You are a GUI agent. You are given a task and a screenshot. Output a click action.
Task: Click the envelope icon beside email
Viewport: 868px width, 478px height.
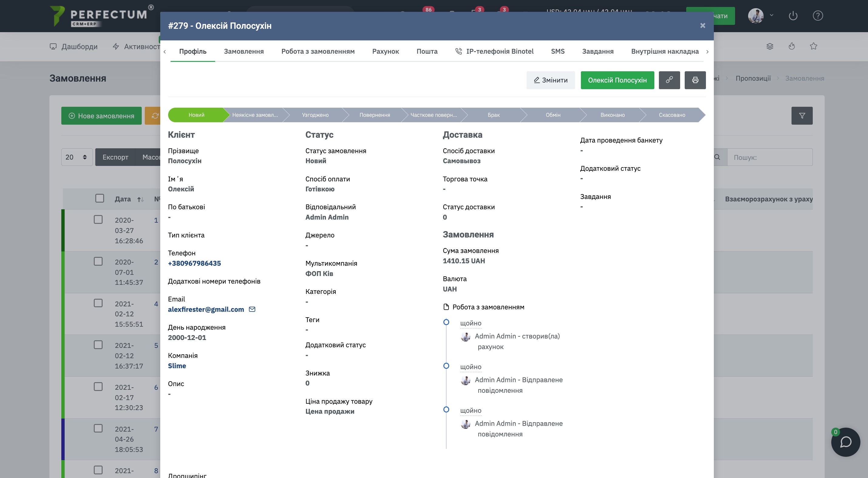(252, 309)
